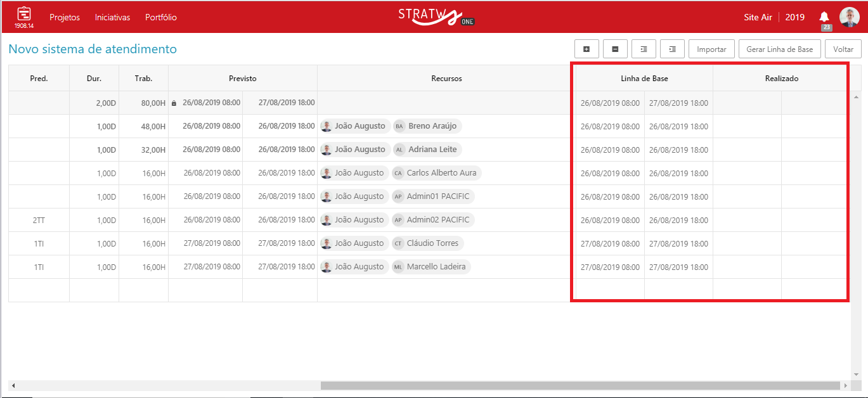
Task: Open the Portfólio menu
Action: 161,17
